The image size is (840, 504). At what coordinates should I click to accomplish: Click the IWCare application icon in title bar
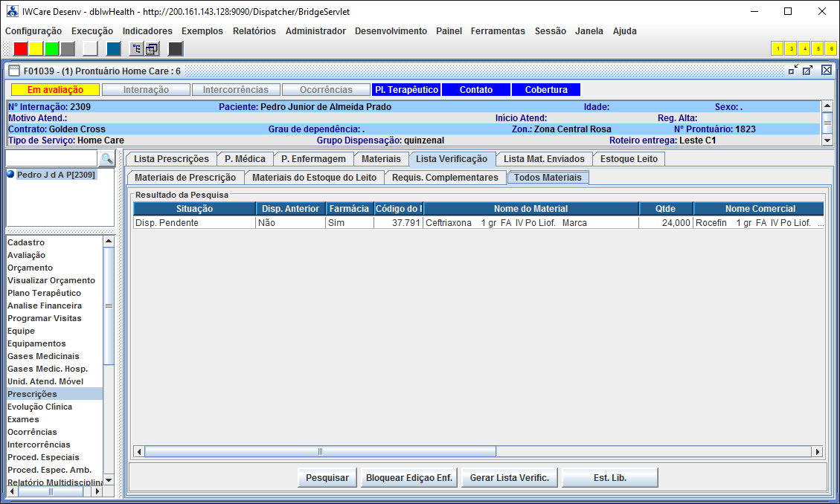(x=13, y=11)
